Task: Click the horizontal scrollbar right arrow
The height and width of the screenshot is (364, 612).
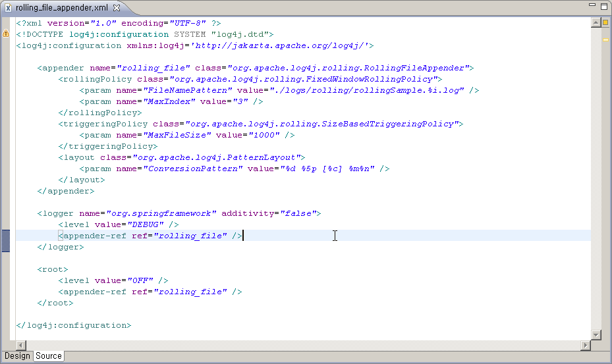Action: (x=586, y=346)
